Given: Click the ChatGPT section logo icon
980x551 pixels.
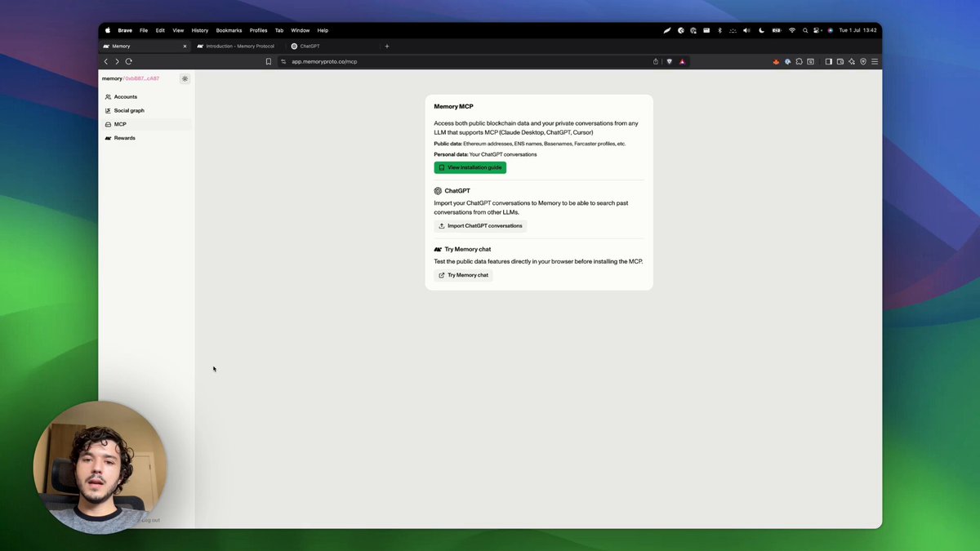Looking at the screenshot, I should [x=438, y=191].
